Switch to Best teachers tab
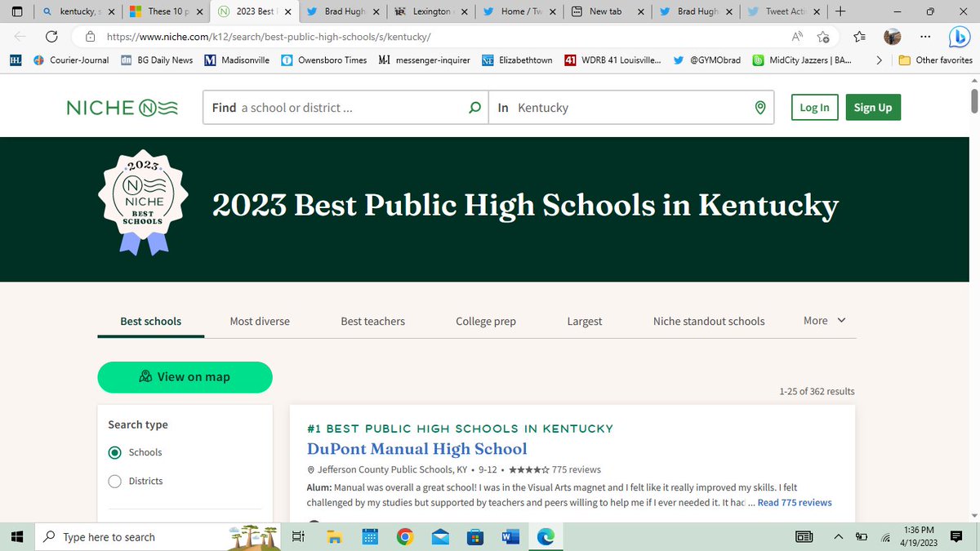The height and width of the screenshot is (551, 980). [x=372, y=321]
